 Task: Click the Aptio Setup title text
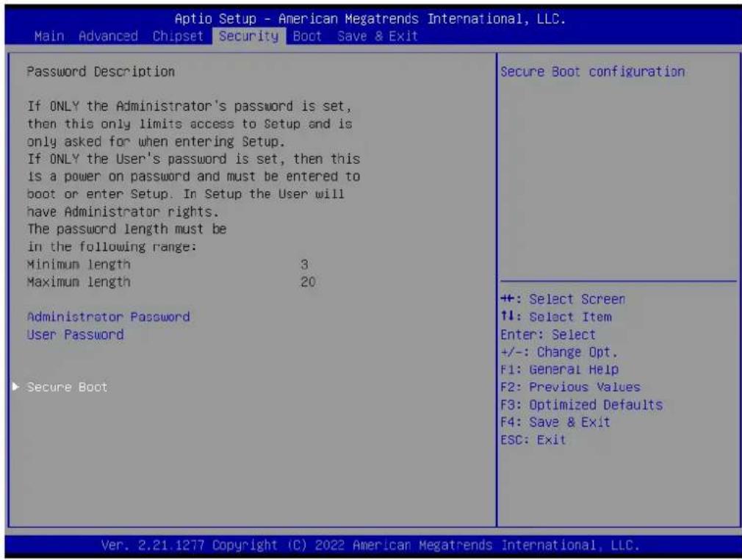pos(370,19)
